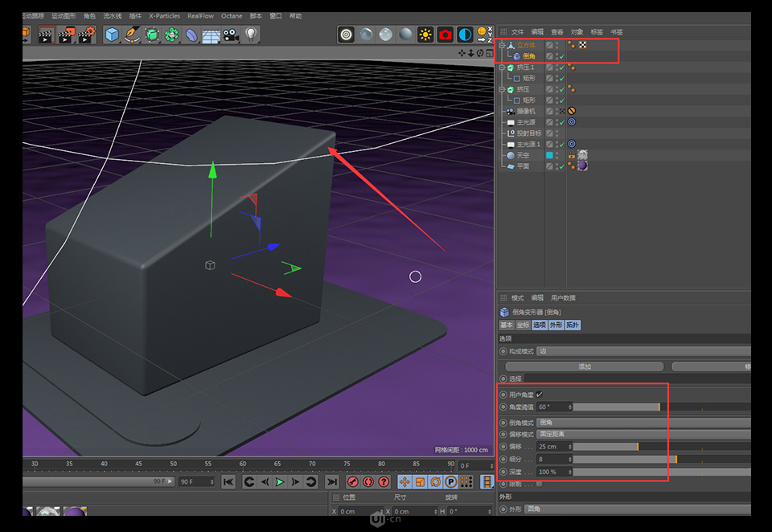Screen dimensions: 772x532
Task: Select the light bulb icon in the toolbar
Action: tap(250, 35)
